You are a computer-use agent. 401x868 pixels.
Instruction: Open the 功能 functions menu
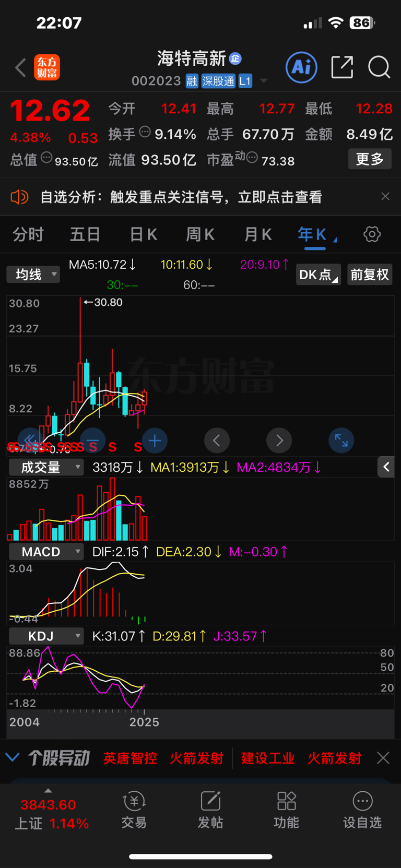coord(287,811)
